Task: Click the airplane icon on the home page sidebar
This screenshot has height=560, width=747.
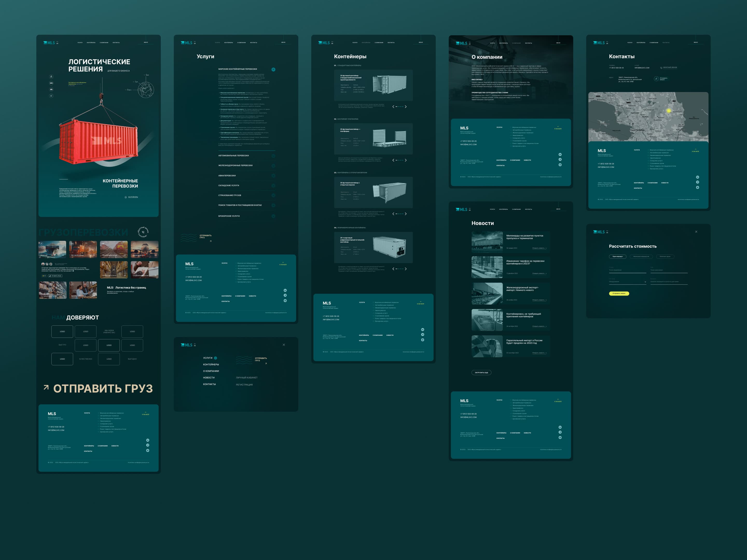Action: pyautogui.click(x=51, y=96)
